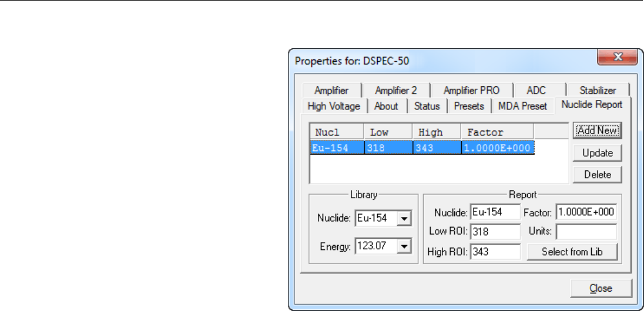Click the 1.0000E+000 Factor cell in list

pos(497,148)
